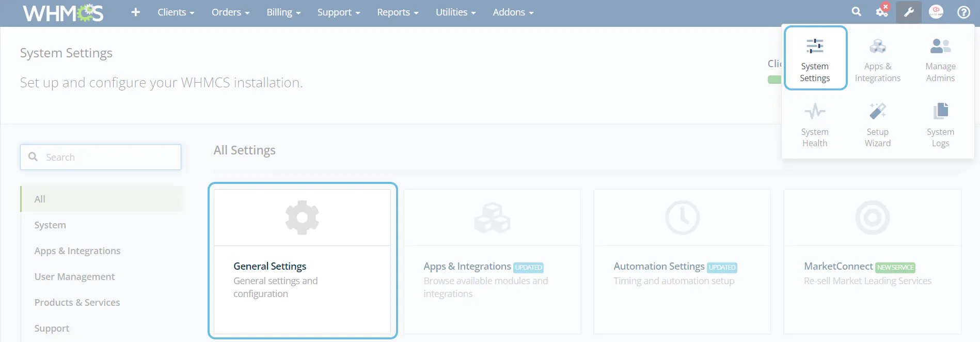Select Products & Services category filter
This screenshot has width=980, height=342.
tap(77, 303)
